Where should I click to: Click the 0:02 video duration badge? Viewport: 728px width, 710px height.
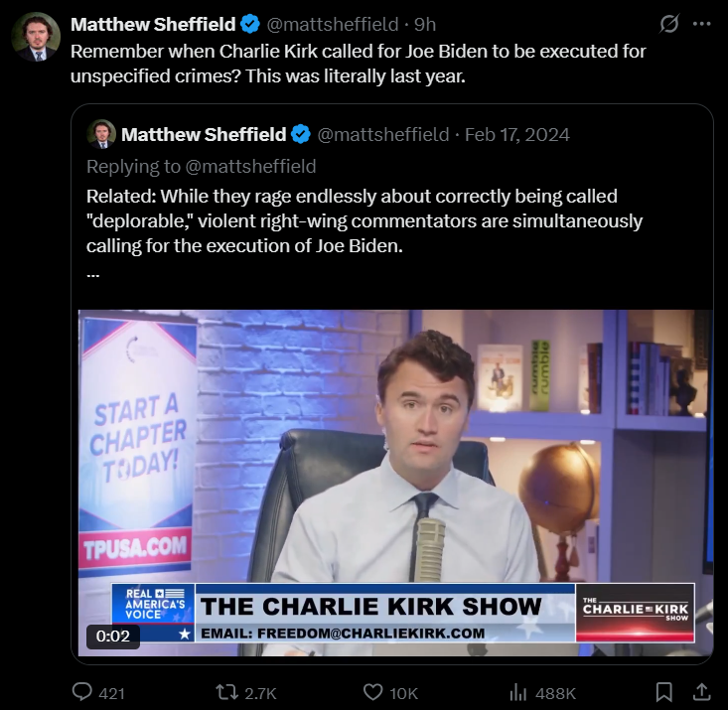point(113,636)
